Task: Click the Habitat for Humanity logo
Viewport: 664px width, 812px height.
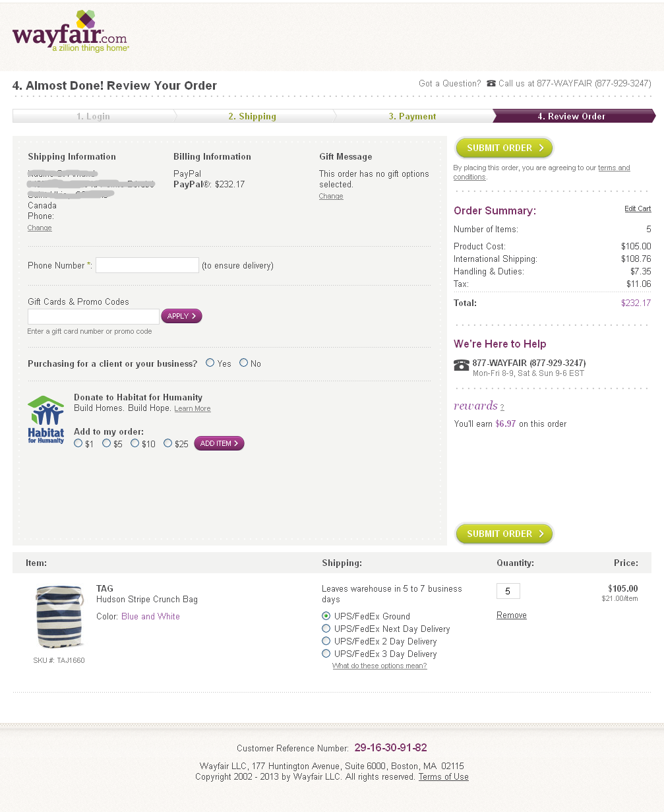Action: click(x=45, y=420)
